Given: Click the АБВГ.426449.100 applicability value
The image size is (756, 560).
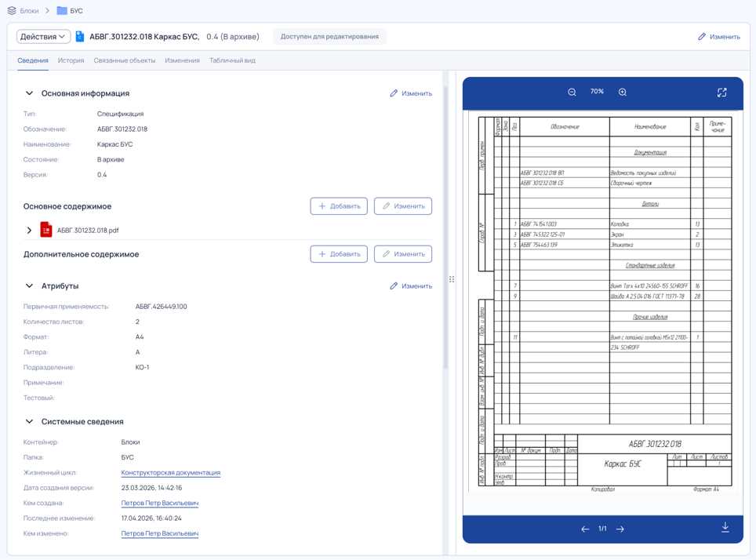Looking at the screenshot, I should tap(161, 307).
